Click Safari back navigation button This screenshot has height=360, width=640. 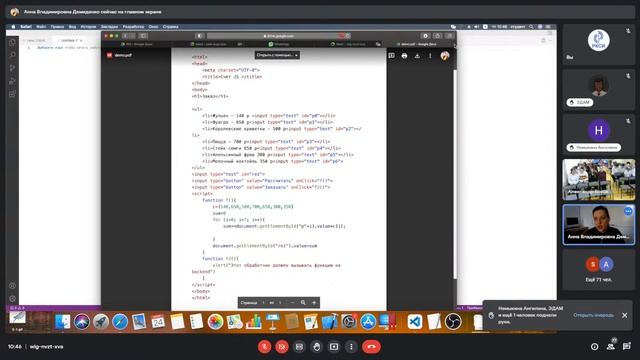[x=125, y=36]
